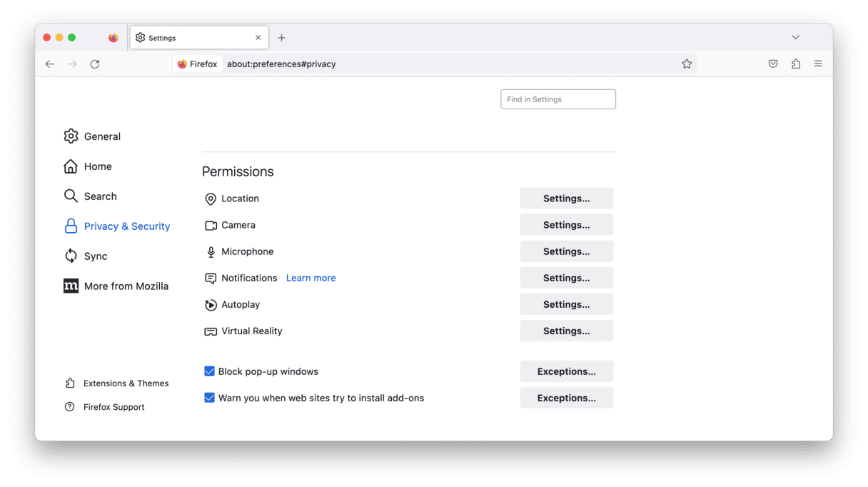This screenshot has height=487, width=868.
Task: Open Exceptions for pop-up windows
Action: (566, 371)
